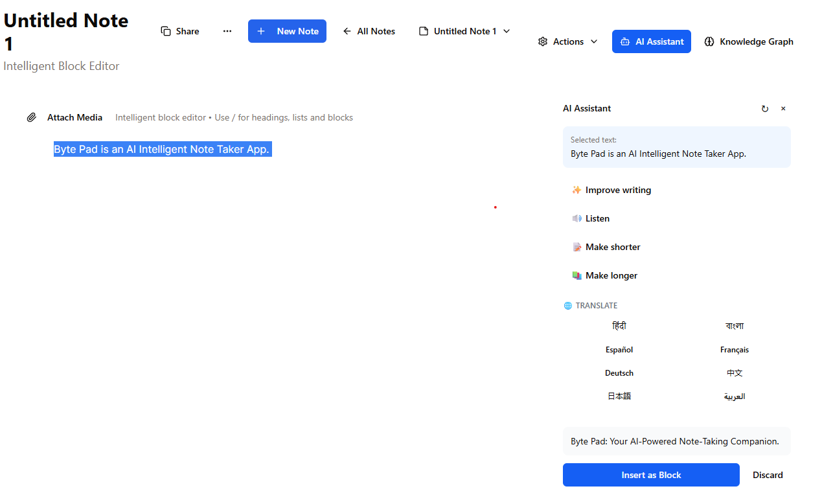Choose Make shorter option
Screen dimensions: 822x504
point(677,247)
